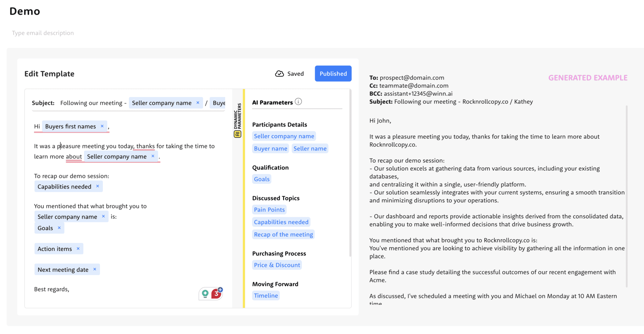The height and width of the screenshot is (334, 644).
Task: Click the 'Moving Forward' section heading
Action: [275, 284]
